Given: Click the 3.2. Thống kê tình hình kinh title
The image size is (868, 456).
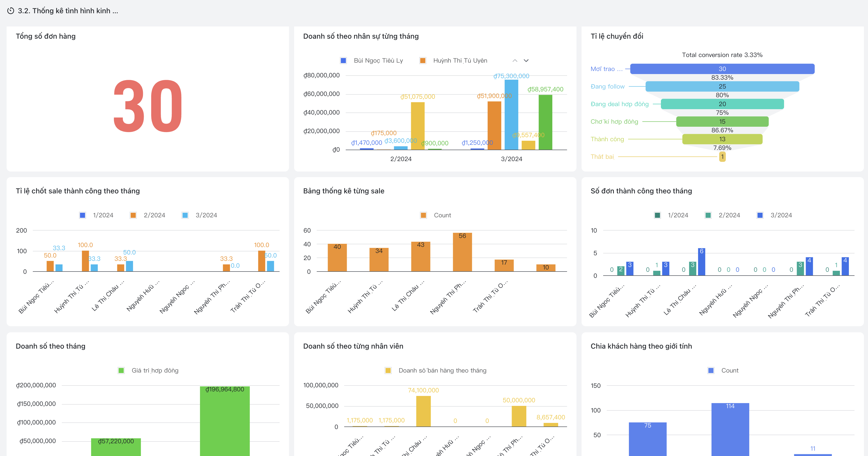Looking at the screenshot, I should (x=68, y=11).
